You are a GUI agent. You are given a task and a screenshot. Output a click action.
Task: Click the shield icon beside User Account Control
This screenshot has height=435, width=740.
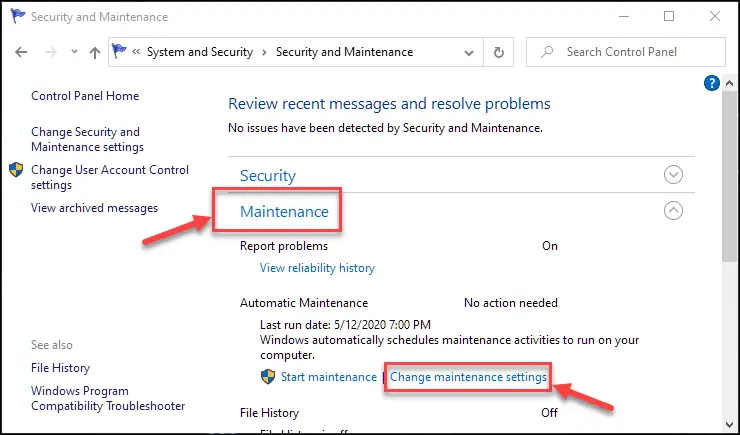(x=16, y=170)
